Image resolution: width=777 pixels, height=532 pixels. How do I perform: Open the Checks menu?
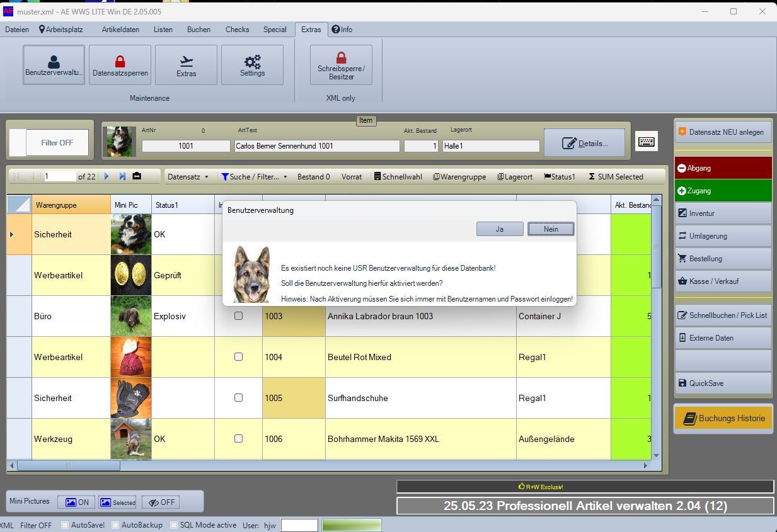(238, 30)
